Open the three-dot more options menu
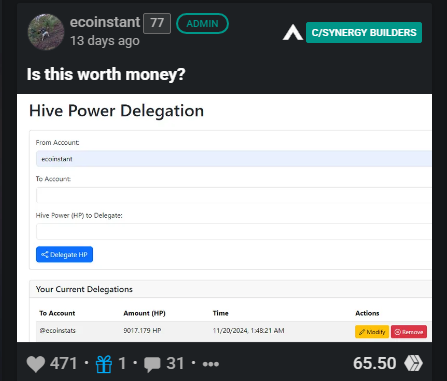Image resolution: width=447 pixels, height=381 pixels. (211, 364)
